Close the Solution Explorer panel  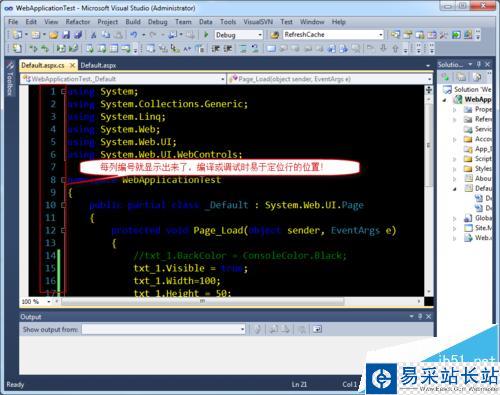pos(487,64)
